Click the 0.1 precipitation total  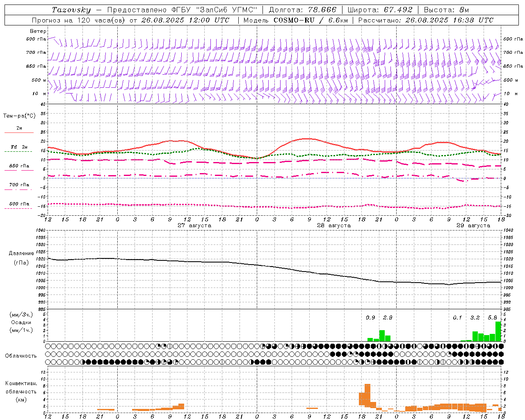pos(457,317)
